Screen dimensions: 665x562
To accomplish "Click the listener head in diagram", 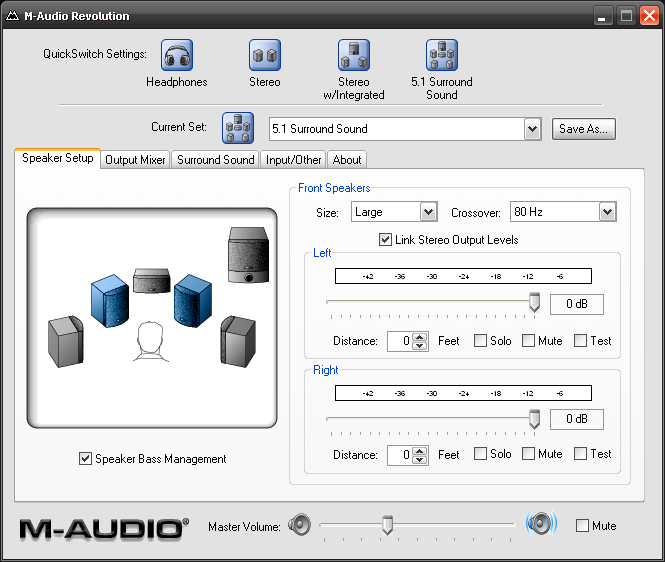I will tap(151, 342).
